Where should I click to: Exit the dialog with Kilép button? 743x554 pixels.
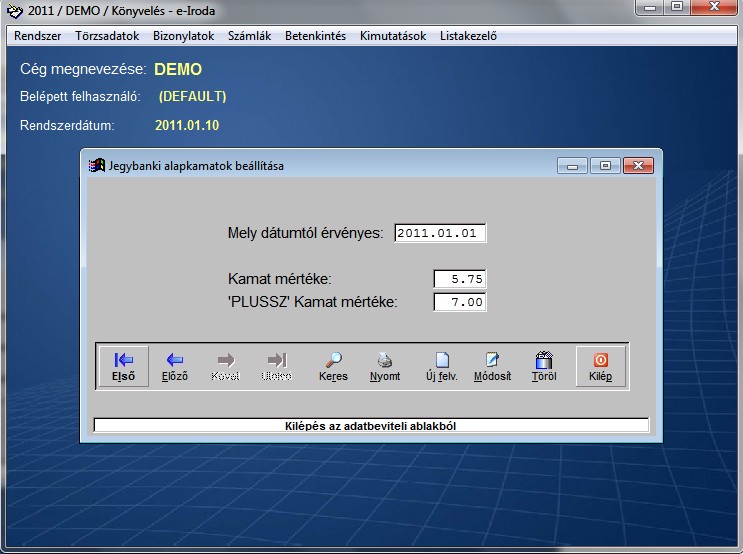coord(601,367)
